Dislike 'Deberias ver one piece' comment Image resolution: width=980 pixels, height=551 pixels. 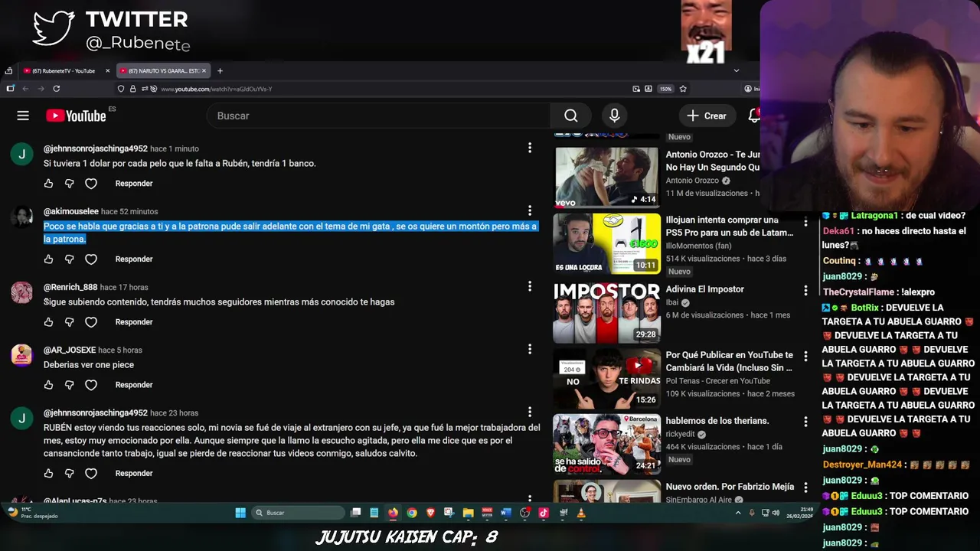pyautogui.click(x=69, y=385)
